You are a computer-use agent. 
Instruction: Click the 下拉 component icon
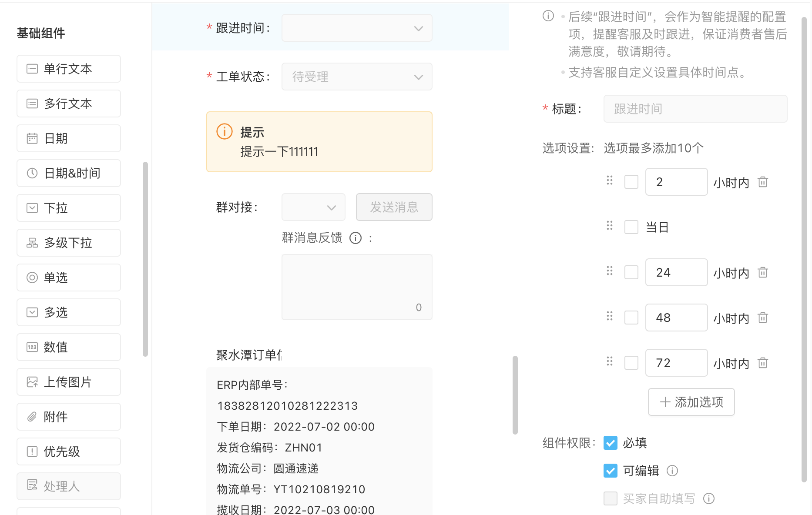(32, 208)
